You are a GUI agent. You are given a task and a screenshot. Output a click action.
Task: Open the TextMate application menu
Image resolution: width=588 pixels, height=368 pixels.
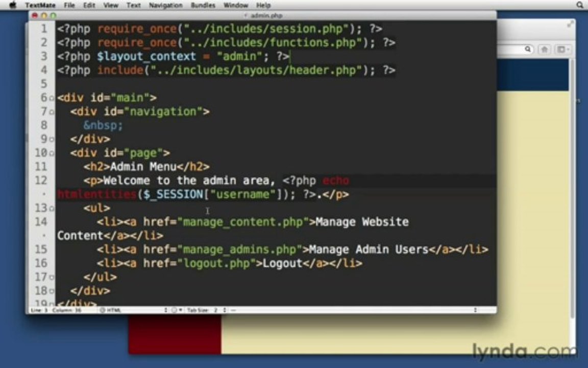pyautogui.click(x=40, y=5)
